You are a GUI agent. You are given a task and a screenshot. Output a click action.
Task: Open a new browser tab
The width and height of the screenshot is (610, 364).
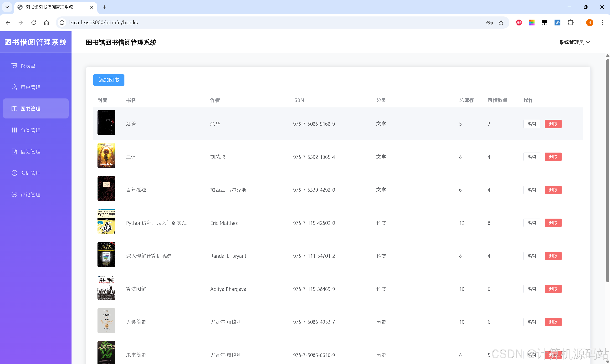click(104, 7)
